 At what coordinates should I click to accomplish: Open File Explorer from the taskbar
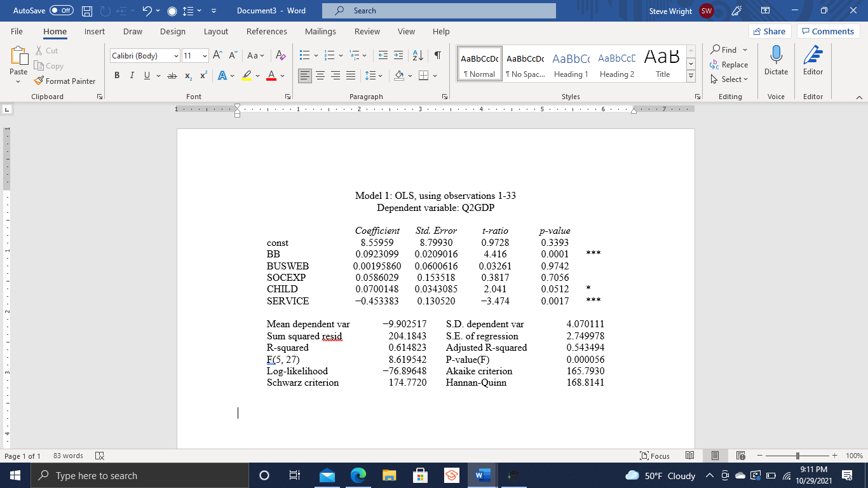tap(390, 475)
